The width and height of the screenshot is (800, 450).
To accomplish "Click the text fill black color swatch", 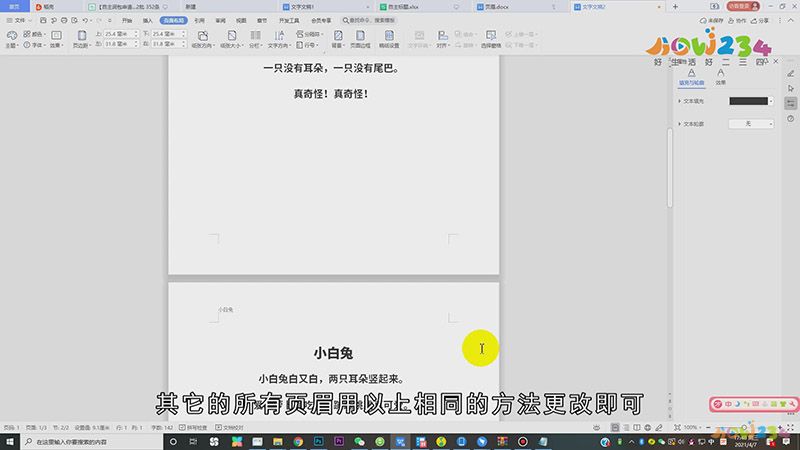I will [748, 101].
